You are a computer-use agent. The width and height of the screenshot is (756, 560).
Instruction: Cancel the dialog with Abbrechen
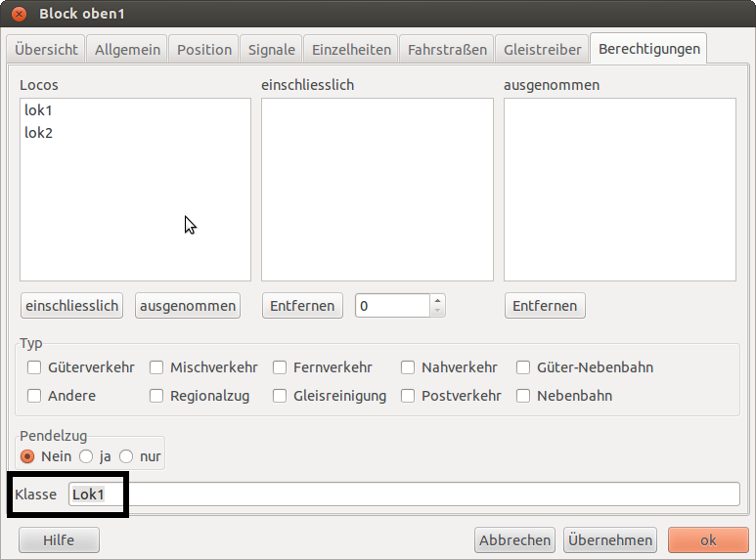(515, 540)
